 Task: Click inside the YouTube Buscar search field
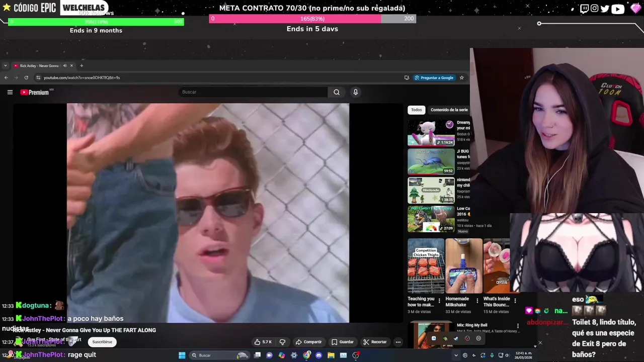[253, 92]
